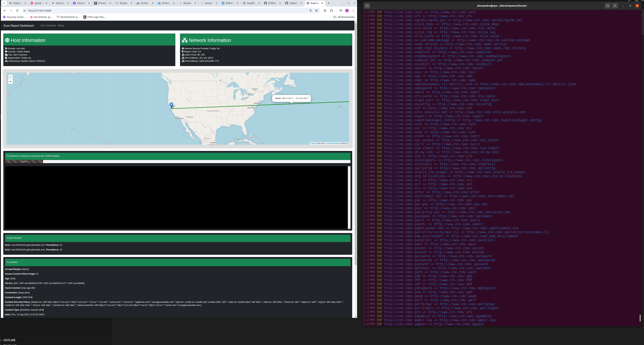
Task: Click the browser forward arrow
Action: pos(11,10)
